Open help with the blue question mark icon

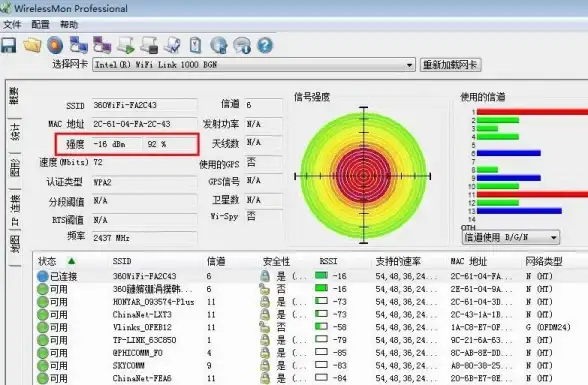265,45
